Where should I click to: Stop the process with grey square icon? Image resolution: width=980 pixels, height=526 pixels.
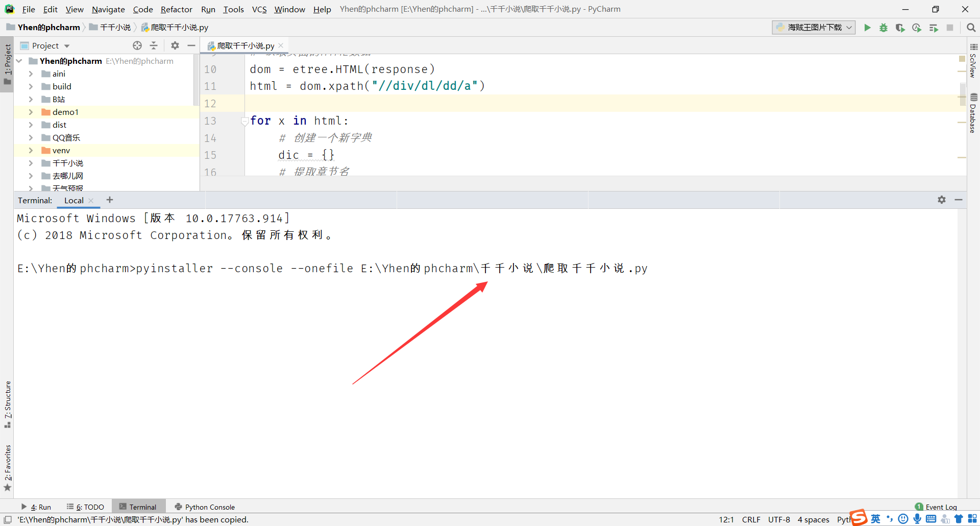point(950,28)
